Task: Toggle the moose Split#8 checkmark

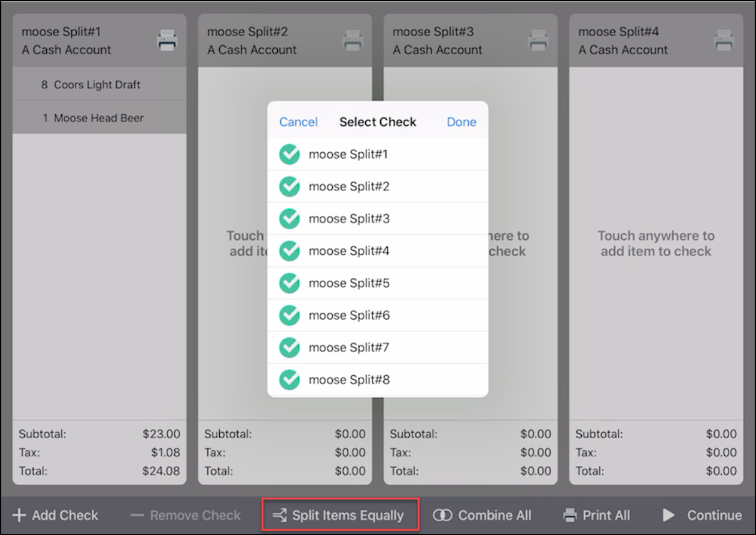Action: pos(290,380)
